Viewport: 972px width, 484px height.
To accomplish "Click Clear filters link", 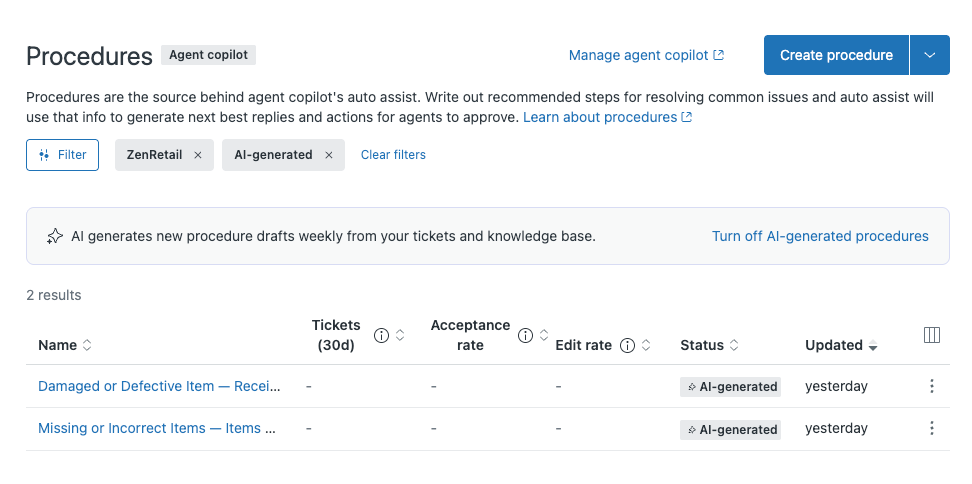I will (x=393, y=155).
